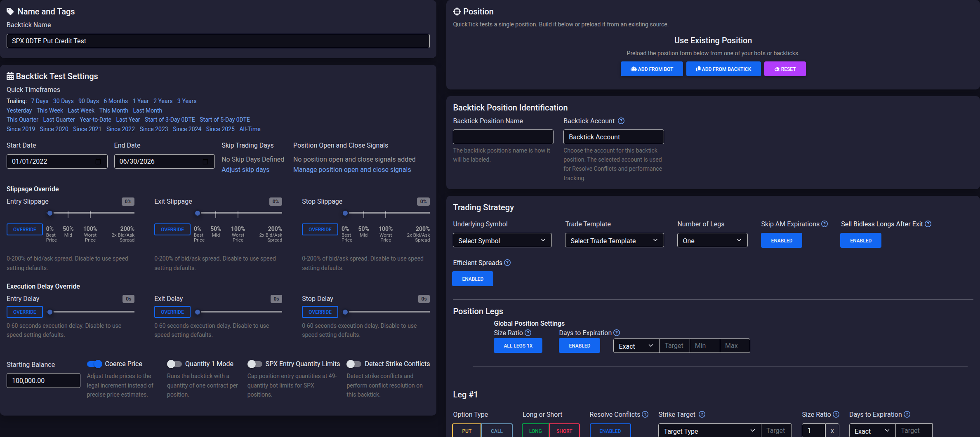The image size is (980, 437).
Task: Click the Add From Bot button
Action: coord(652,69)
